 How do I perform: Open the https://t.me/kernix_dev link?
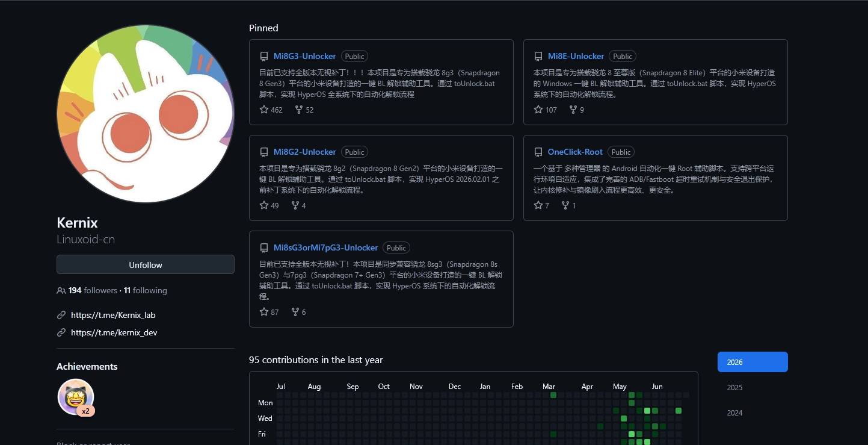tap(114, 332)
